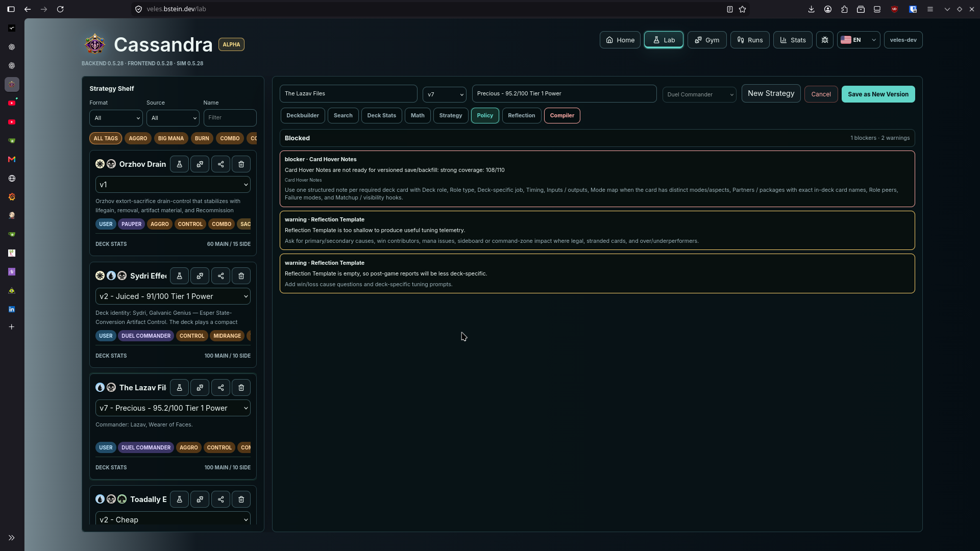Bookmark this page with the star icon

743,9
